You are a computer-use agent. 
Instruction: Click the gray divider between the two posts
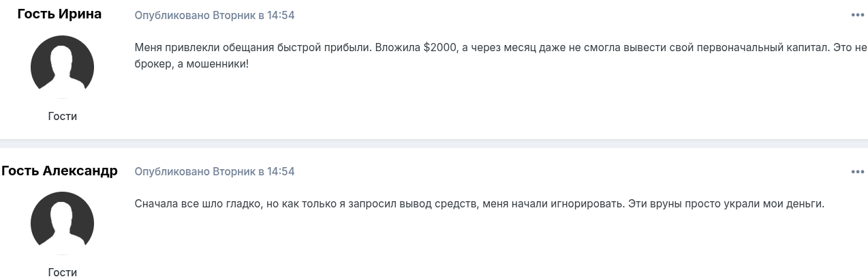click(434, 143)
